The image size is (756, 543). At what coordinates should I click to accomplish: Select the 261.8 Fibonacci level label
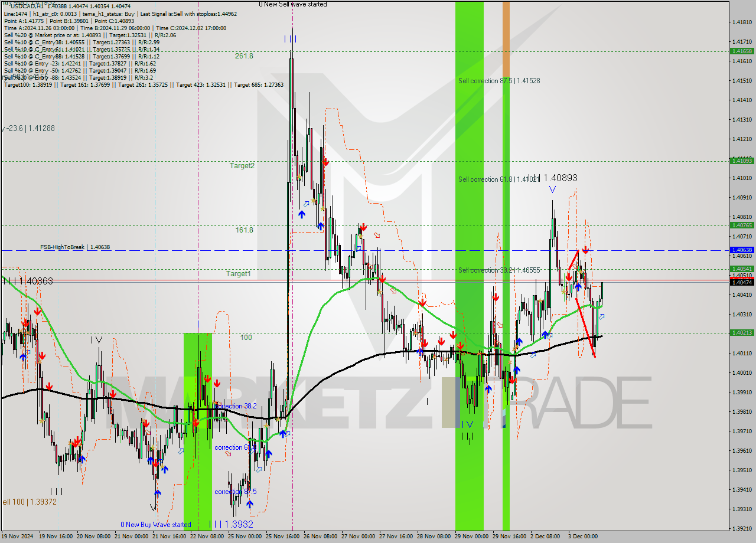point(244,56)
